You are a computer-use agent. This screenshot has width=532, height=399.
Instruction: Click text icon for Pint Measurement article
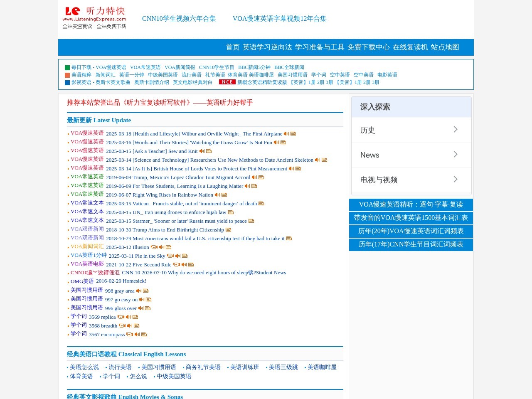pos(298,169)
